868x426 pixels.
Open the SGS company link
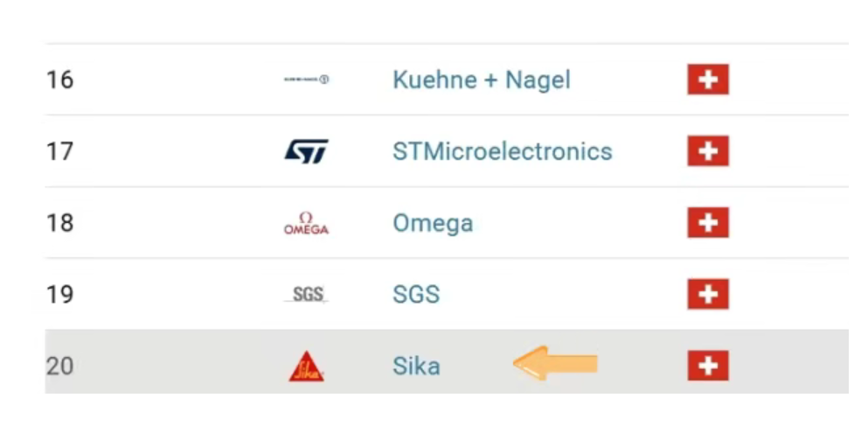coord(416,294)
